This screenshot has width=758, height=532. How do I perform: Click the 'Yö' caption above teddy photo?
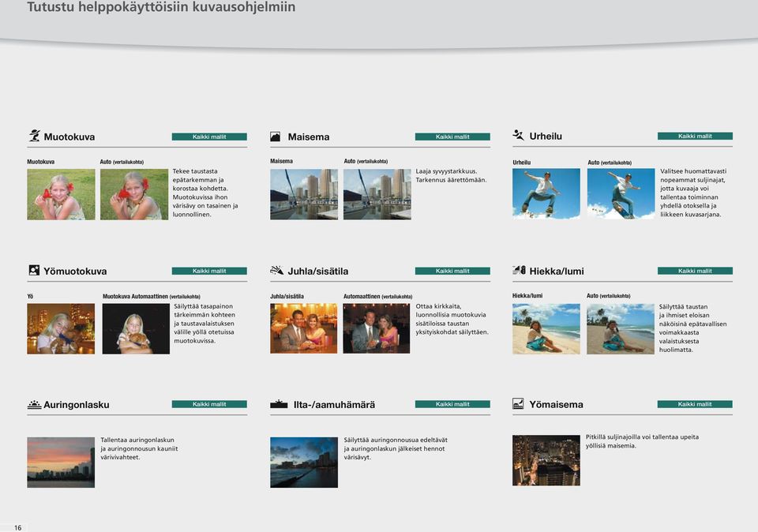pos(30,296)
